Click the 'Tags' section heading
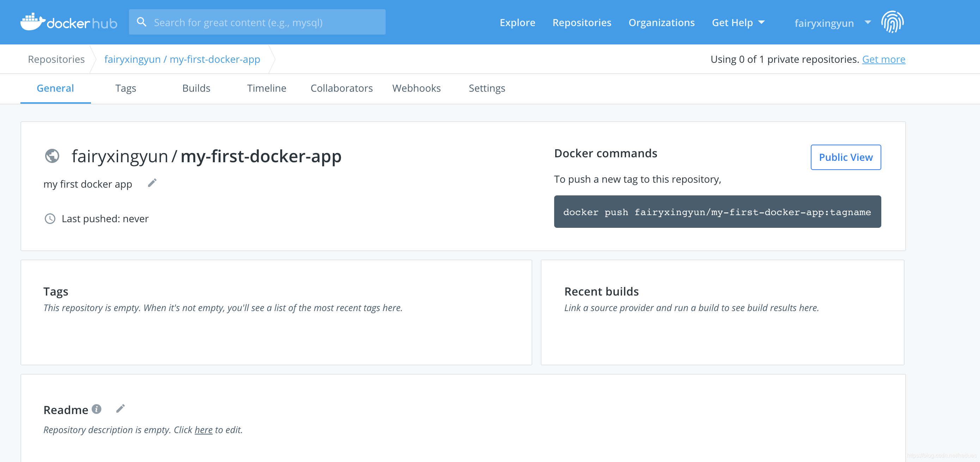The width and height of the screenshot is (980, 462). 56,292
